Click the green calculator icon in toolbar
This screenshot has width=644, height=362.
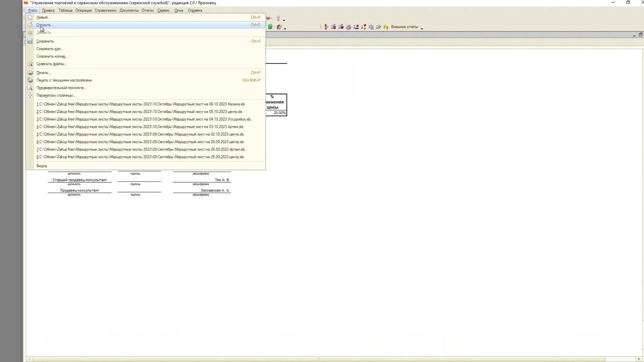coord(270,27)
